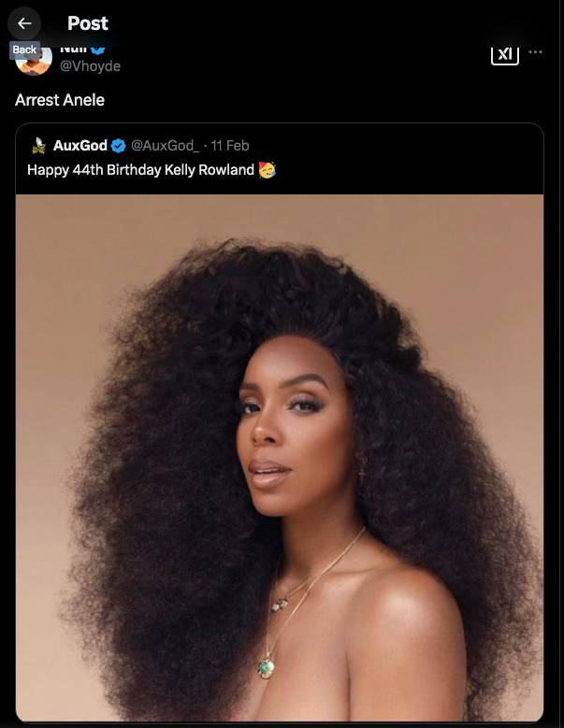Open the 11 Feb timestamp link
This screenshot has width=564, height=728.
tap(230, 146)
